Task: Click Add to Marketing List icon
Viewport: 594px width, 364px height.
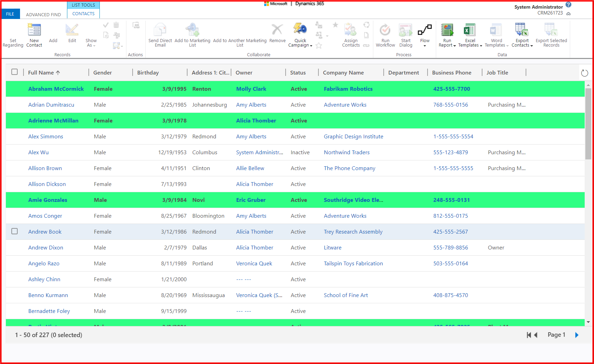Action: pos(192,30)
